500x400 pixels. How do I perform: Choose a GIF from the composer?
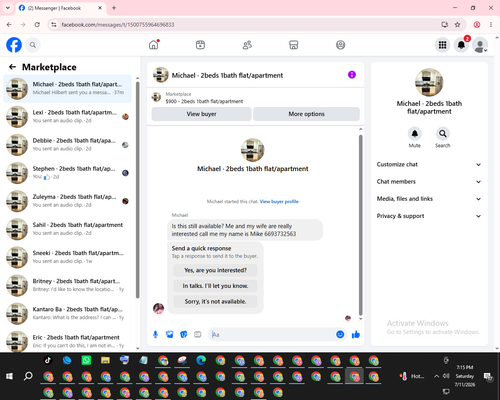coord(198,334)
